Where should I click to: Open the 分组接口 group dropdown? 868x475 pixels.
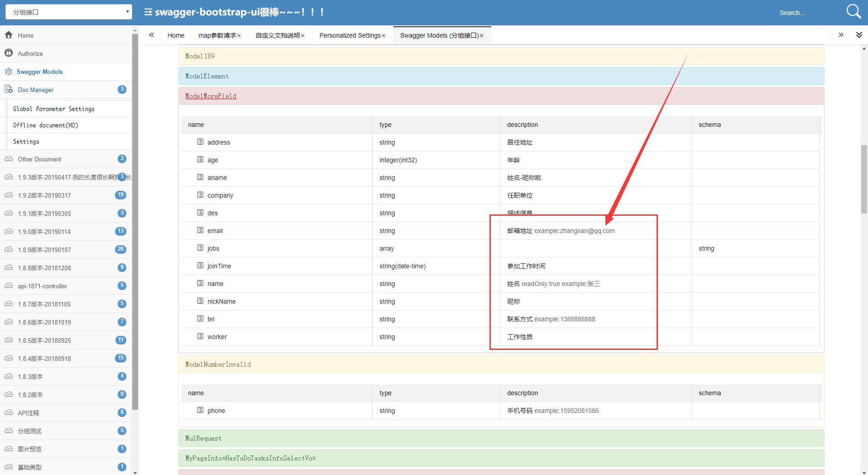coord(69,12)
